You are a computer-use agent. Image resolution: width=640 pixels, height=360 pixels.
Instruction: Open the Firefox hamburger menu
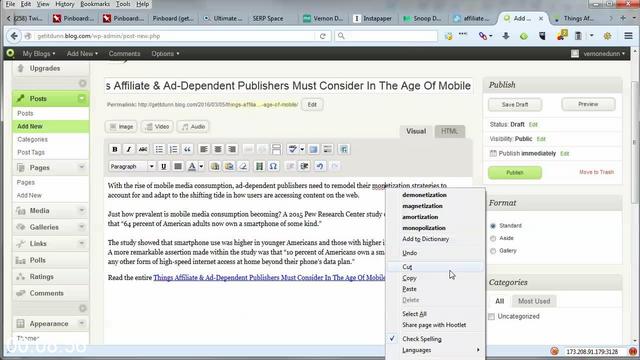(x=629, y=36)
